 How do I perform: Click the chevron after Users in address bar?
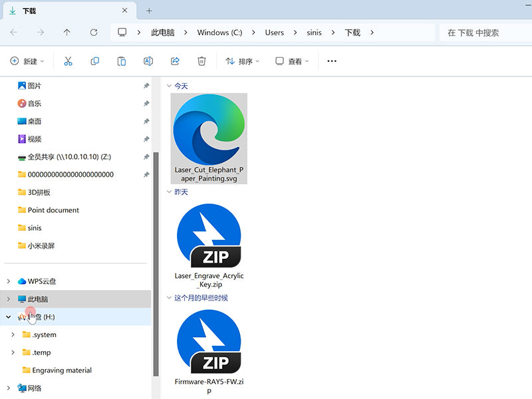pos(295,33)
